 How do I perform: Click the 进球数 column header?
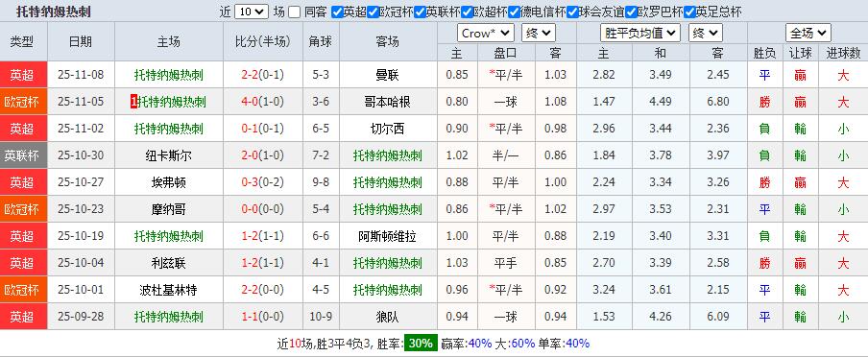click(x=843, y=53)
